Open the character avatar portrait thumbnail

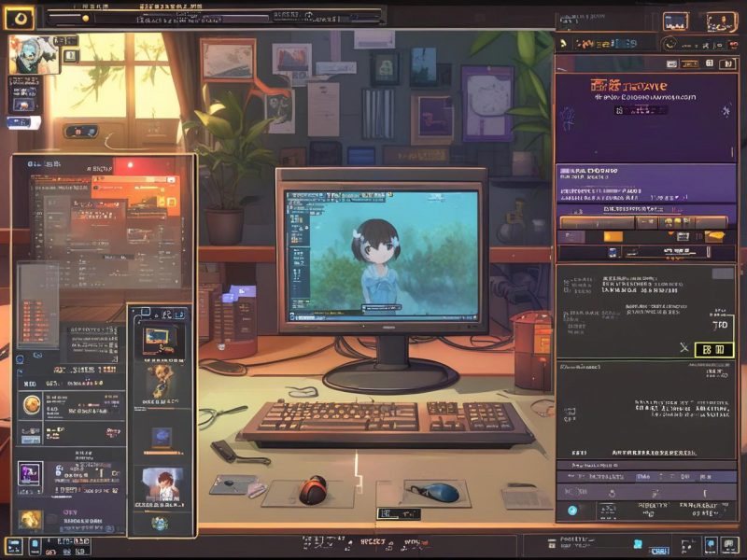click(34, 54)
